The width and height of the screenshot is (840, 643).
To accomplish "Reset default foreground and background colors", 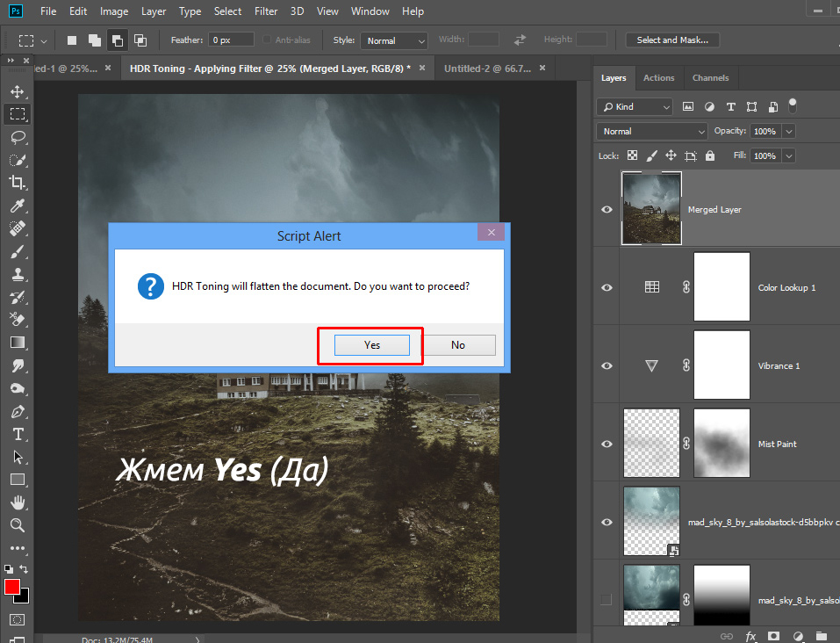I will click(9, 569).
